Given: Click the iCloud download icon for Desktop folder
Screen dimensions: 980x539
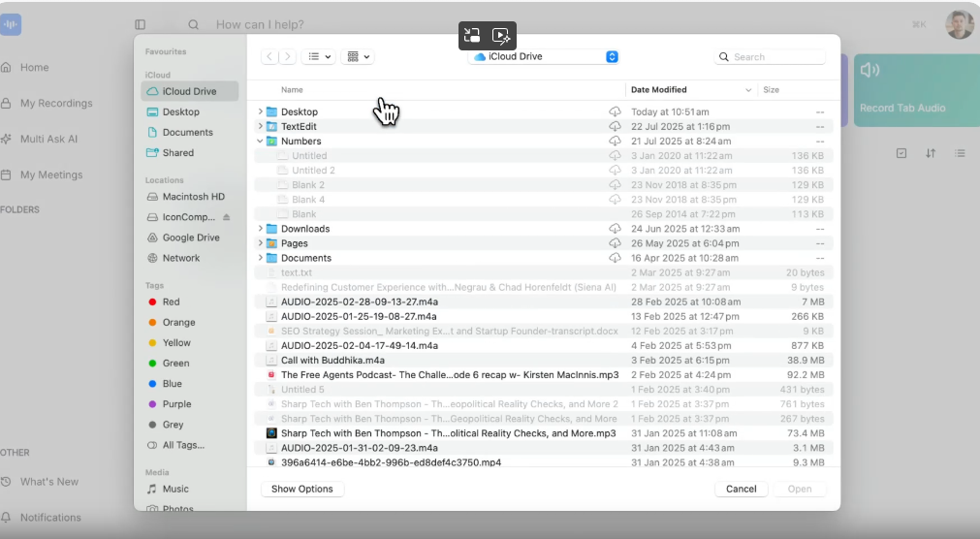Looking at the screenshot, I should (x=615, y=112).
